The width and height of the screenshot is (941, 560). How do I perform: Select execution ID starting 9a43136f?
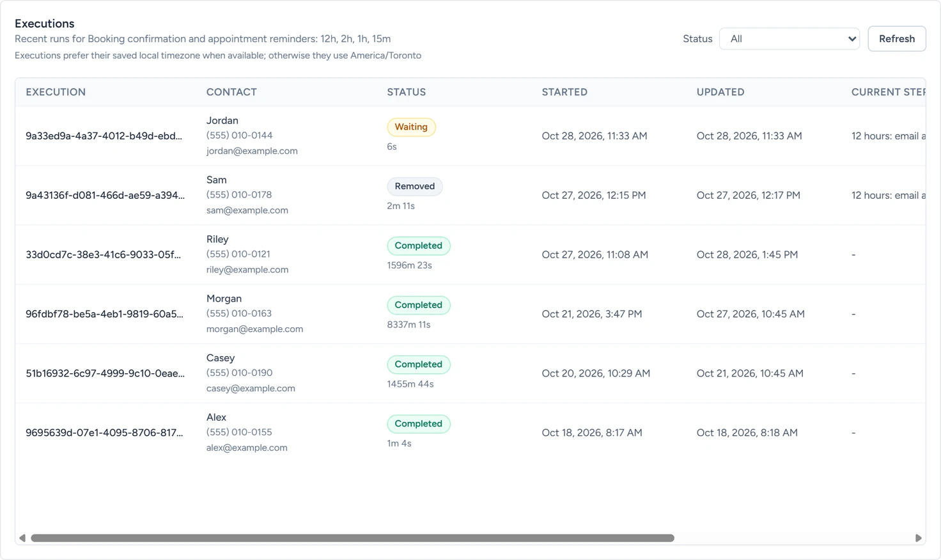[105, 196]
